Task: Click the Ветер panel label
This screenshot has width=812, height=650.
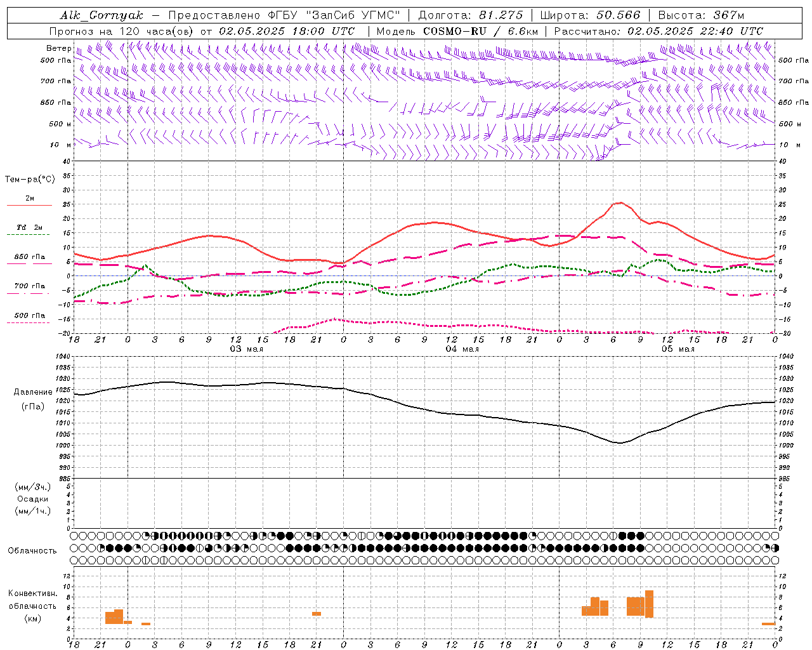Action: coord(58,48)
